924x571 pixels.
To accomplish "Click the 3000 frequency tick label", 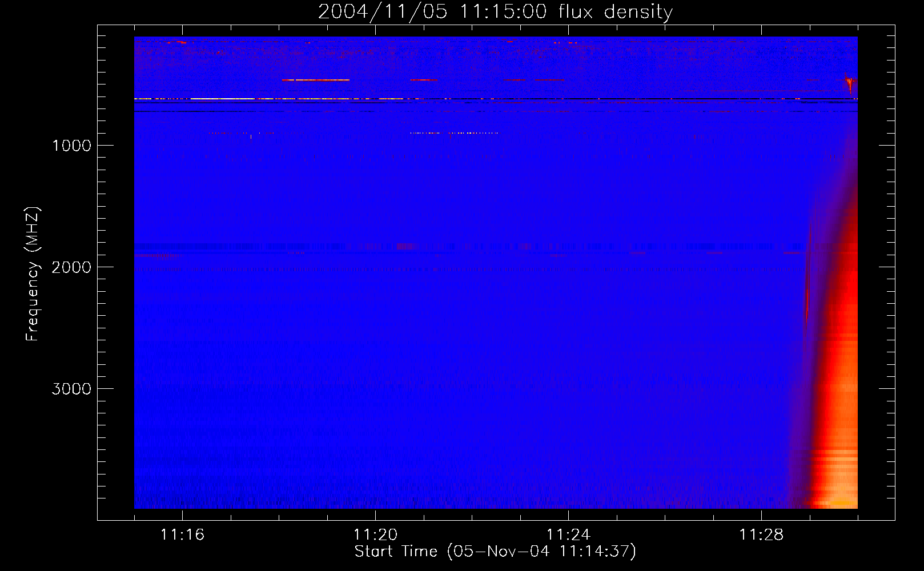I will click(x=71, y=389).
